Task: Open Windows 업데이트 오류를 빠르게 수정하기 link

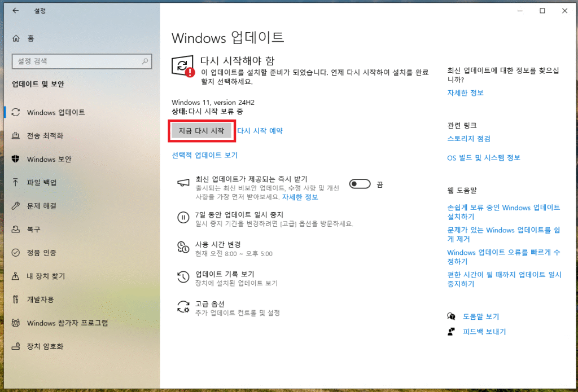Action: [x=503, y=257]
